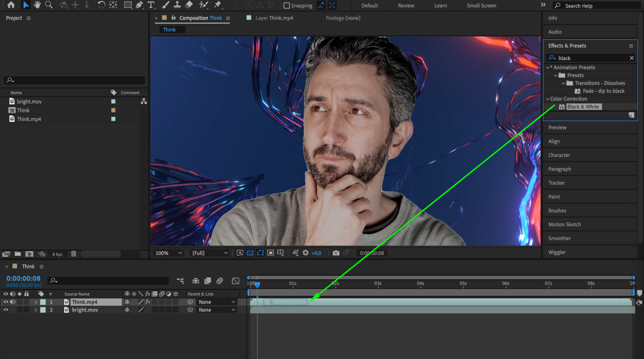Expand the Think.mp4 layer properties
The width and height of the screenshot is (644, 359).
tap(36, 302)
